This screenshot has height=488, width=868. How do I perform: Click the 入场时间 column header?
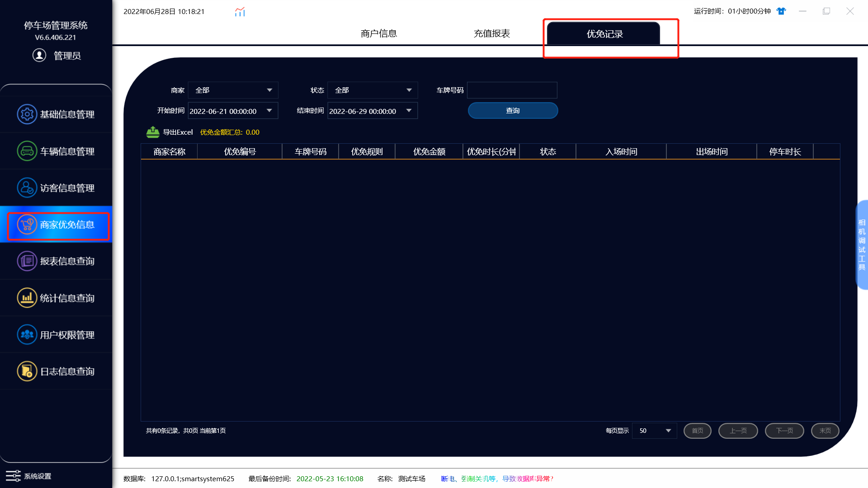(x=621, y=151)
